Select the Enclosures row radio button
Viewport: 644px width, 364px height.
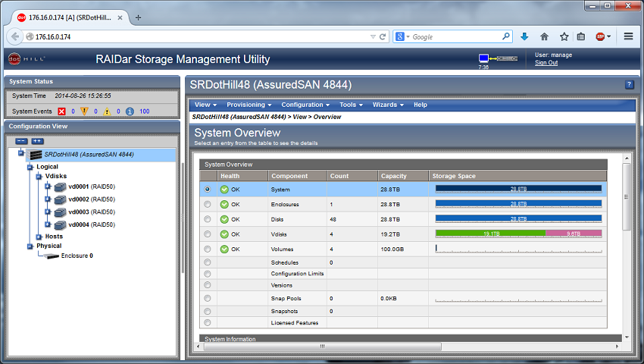pyautogui.click(x=208, y=204)
